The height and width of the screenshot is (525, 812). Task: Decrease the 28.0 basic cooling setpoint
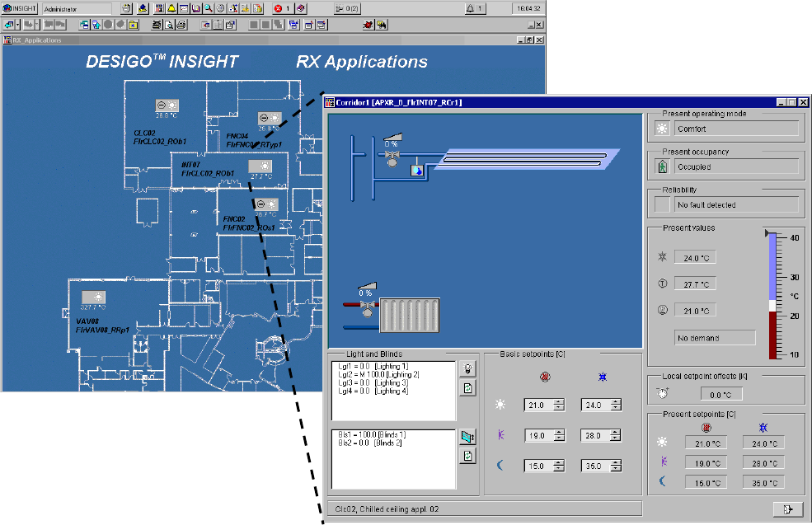[x=616, y=438]
